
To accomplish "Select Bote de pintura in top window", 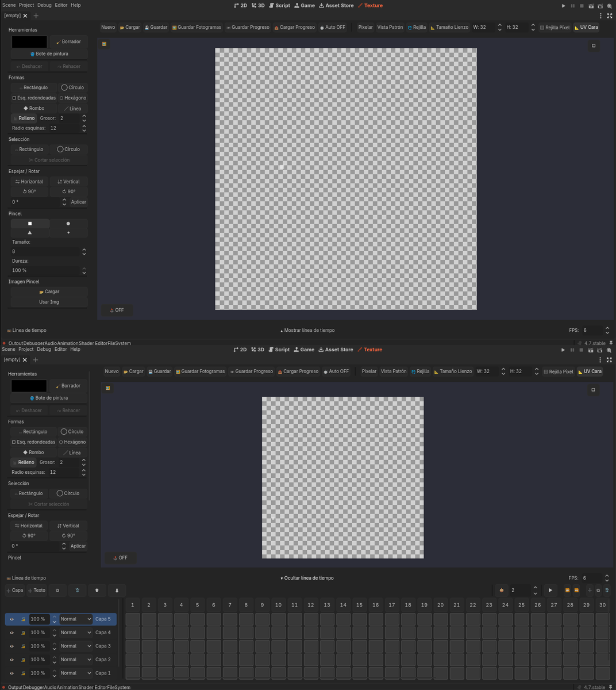I will tap(49, 54).
